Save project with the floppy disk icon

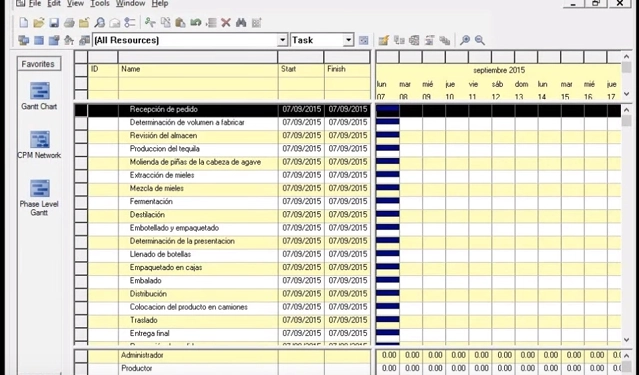pyautogui.click(x=54, y=23)
